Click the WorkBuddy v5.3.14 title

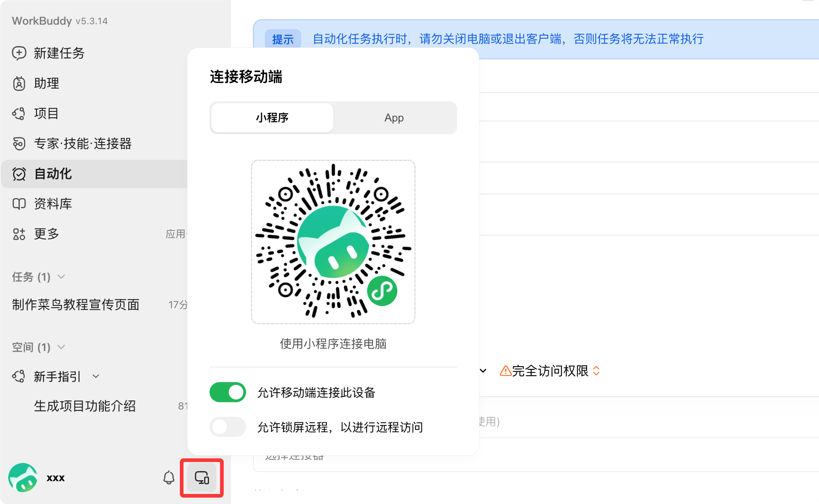[60, 21]
